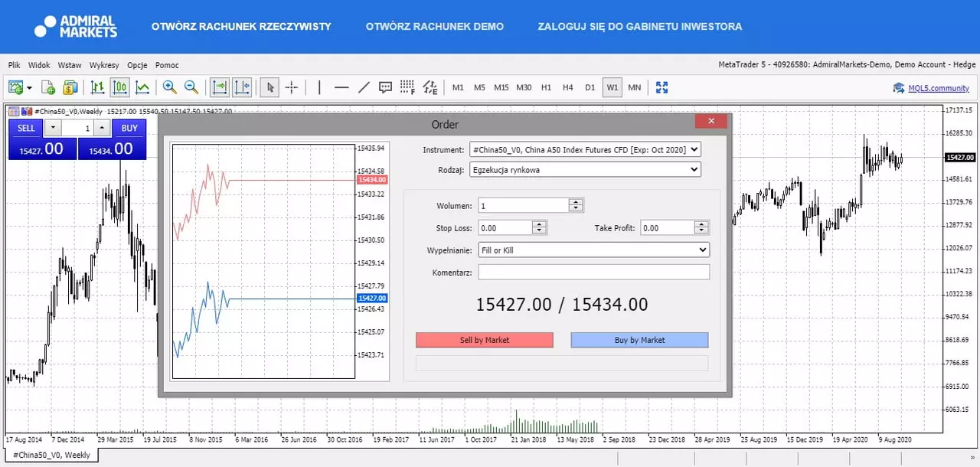Click the zoom out magnifier icon

click(x=191, y=87)
